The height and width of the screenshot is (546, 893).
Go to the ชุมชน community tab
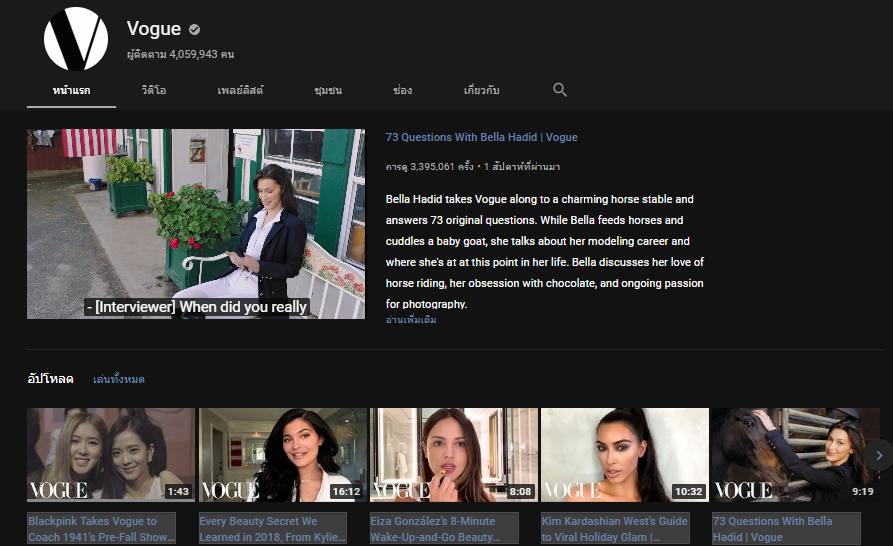point(328,90)
